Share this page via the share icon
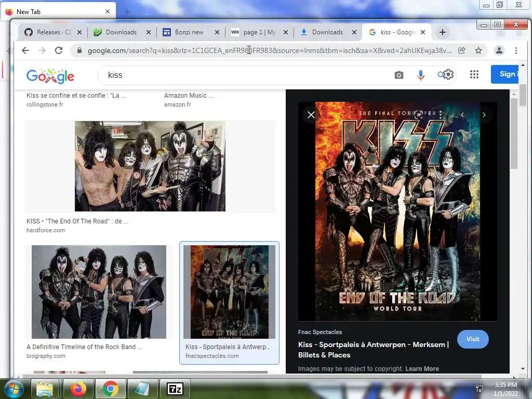This screenshot has height=399, width=532. [461, 50]
